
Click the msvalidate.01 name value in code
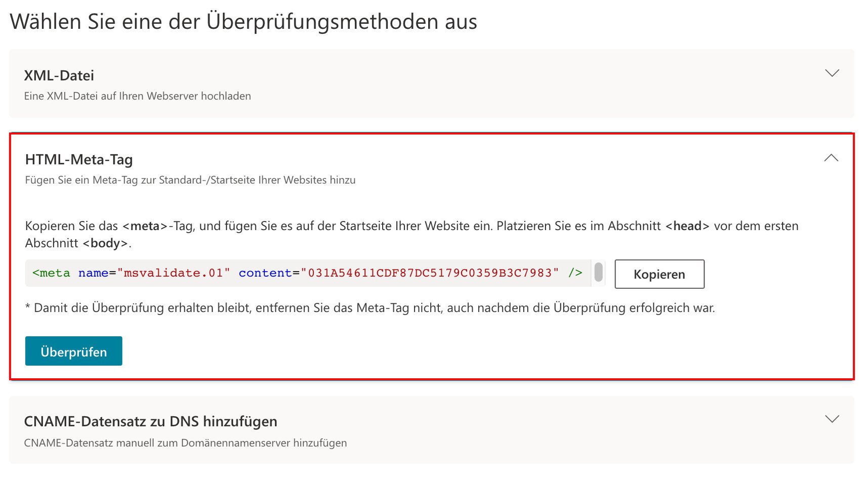[x=174, y=273]
